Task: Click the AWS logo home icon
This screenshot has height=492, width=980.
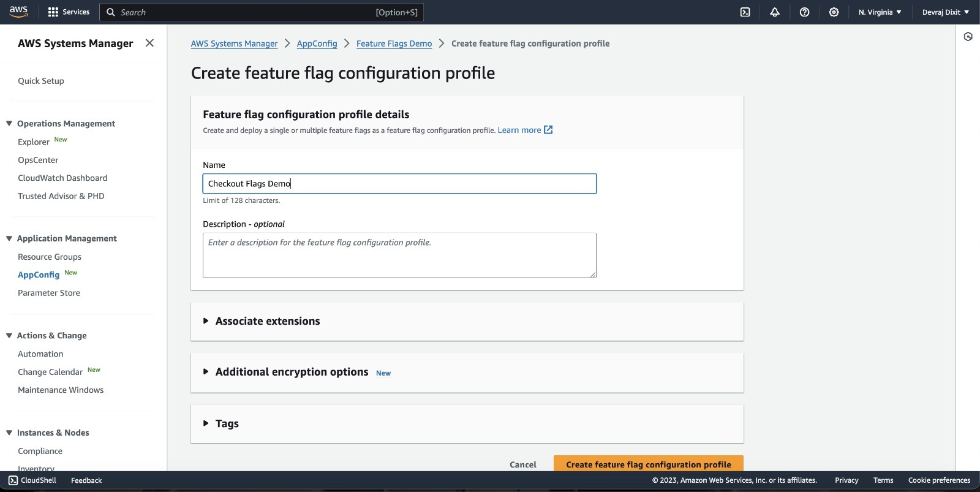Action: [x=18, y=12]
